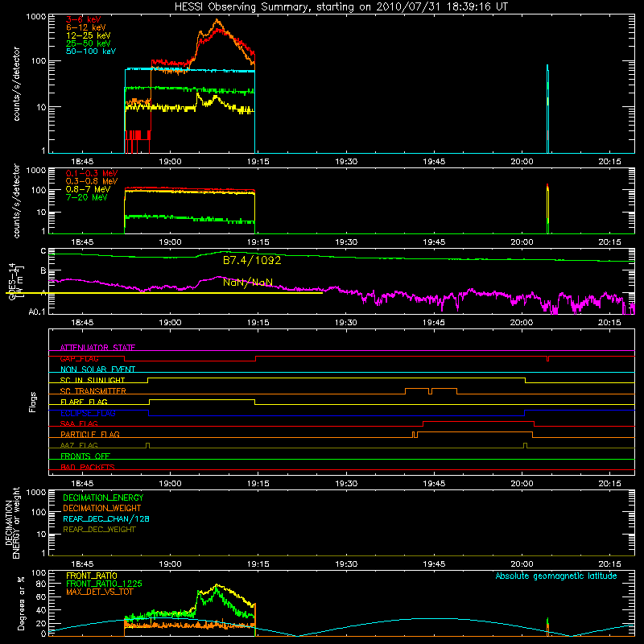Select the ATTENUATOR_STATE flag label
This screenshot has height=644, width=644.
click(x=97, y=348)
